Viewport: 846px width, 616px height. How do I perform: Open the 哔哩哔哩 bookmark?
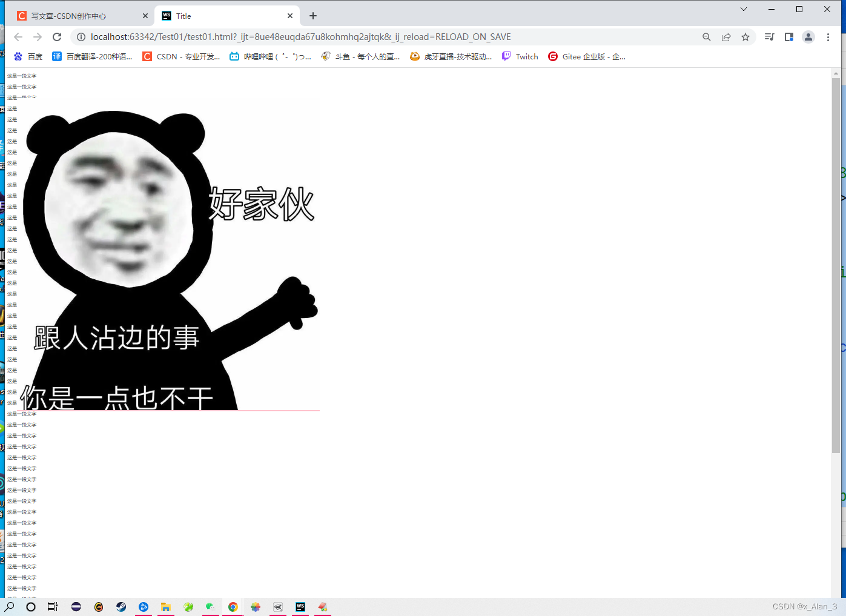pyautogui.click(x=270, y=56)
